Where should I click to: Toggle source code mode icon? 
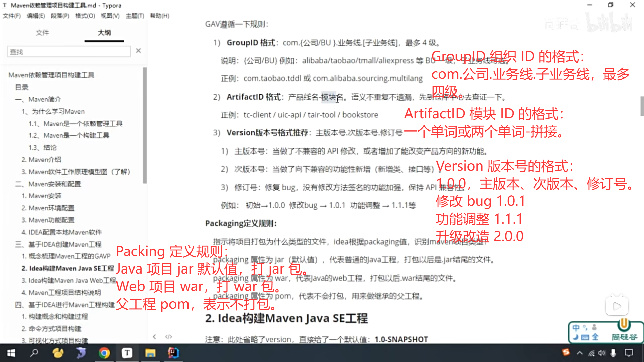[169, 337]
